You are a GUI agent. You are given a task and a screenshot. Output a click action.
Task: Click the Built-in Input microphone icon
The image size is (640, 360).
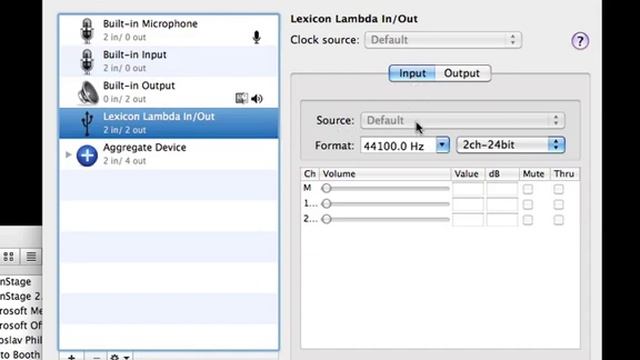(87, 62)
